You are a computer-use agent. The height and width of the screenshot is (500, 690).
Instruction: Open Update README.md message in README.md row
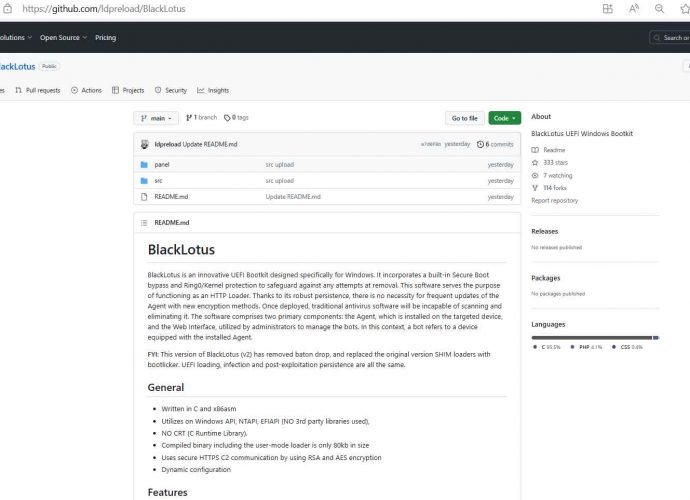point(293,197)
